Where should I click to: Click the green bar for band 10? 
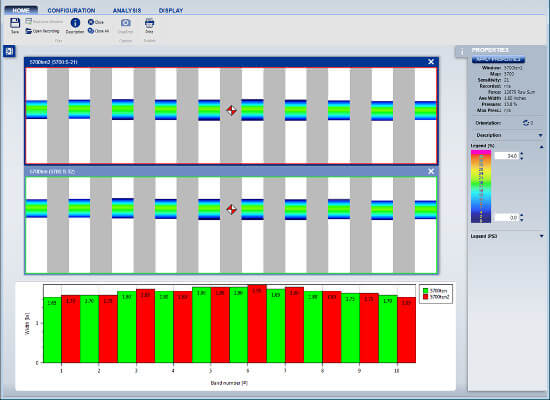coord(388,329)
